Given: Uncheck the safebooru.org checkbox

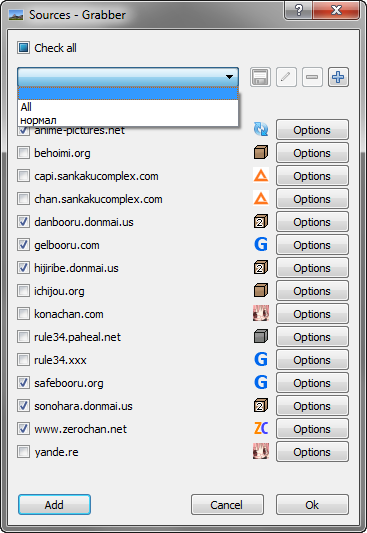Looking at the screenshot, I should pos(23,383).
